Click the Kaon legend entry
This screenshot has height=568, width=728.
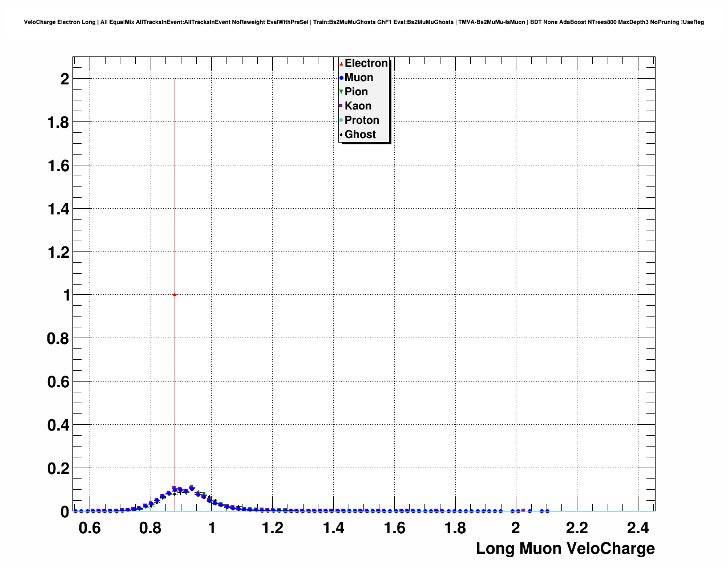tap(355, 106)
